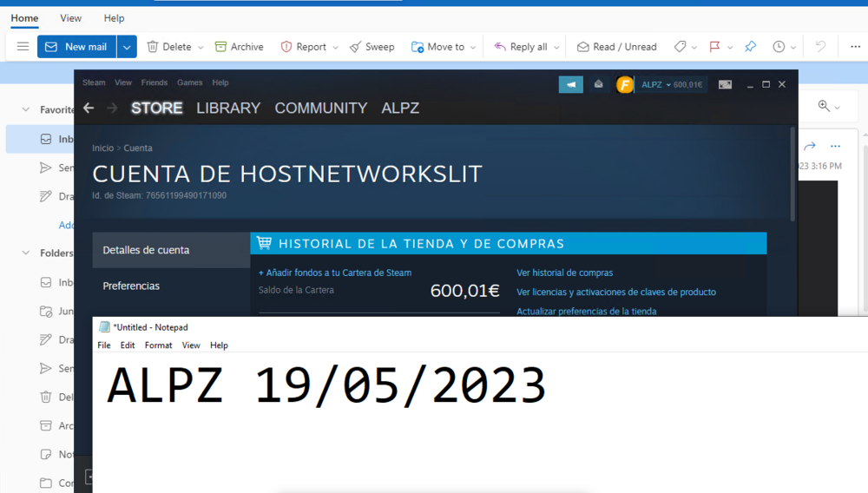Click the Steam announcements megaphone icon

click(x=571, y=85)
